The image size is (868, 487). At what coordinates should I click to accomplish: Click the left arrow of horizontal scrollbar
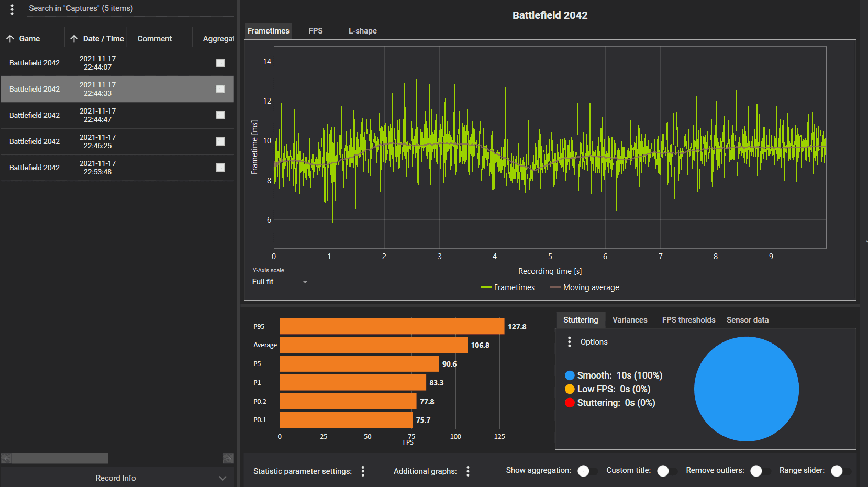point(6,458)
